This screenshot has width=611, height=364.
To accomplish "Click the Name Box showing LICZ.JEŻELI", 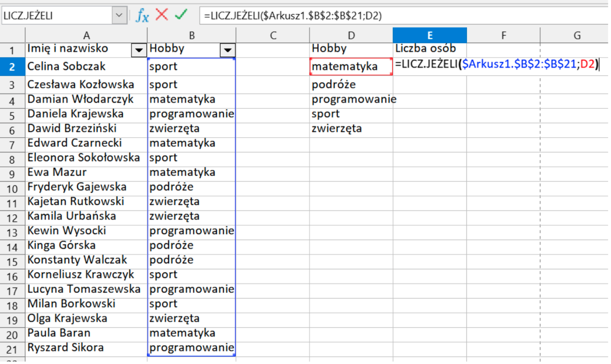I will (x=56, y=15).
